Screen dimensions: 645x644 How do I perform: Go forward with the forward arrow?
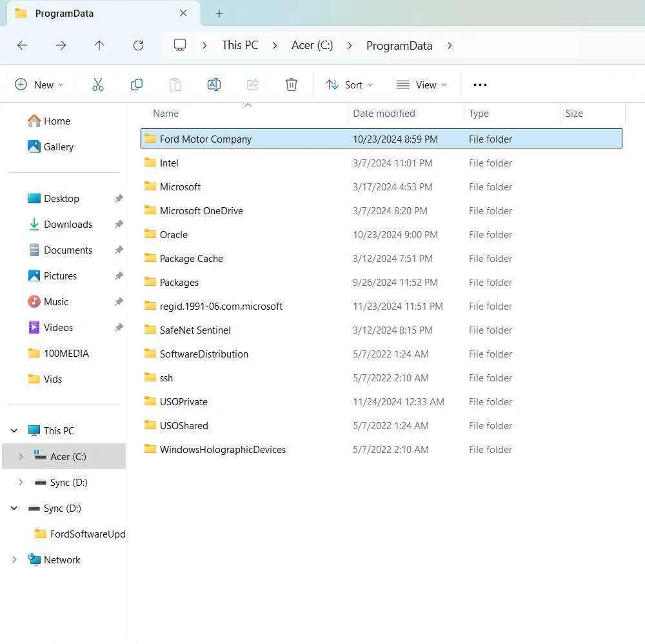(61, 45)
